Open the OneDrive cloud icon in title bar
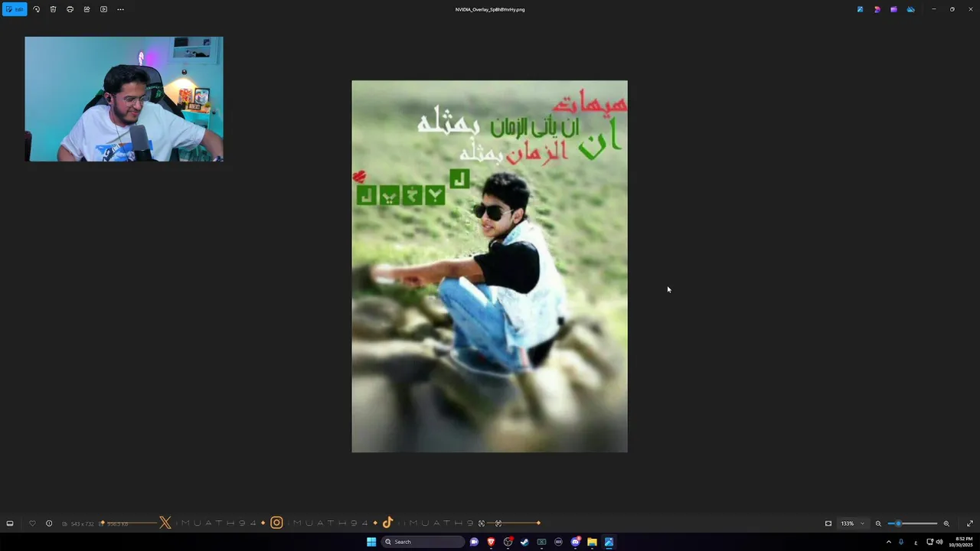The width and height of the screenshot is (980, 551). tap(910, 9)
